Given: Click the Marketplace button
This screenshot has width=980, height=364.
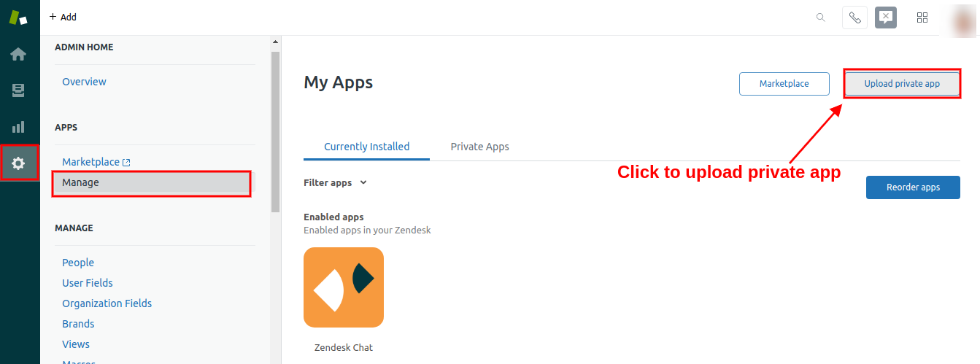Looking at the screenshot, I should 784,84.
